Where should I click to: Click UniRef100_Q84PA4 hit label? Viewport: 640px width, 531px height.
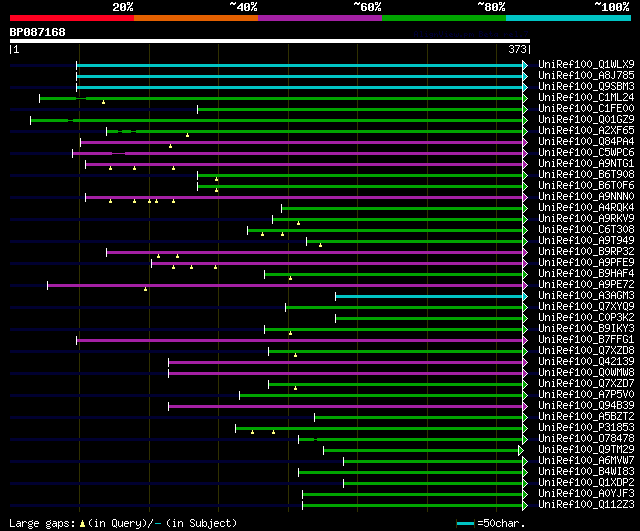[x=586, y=142]
